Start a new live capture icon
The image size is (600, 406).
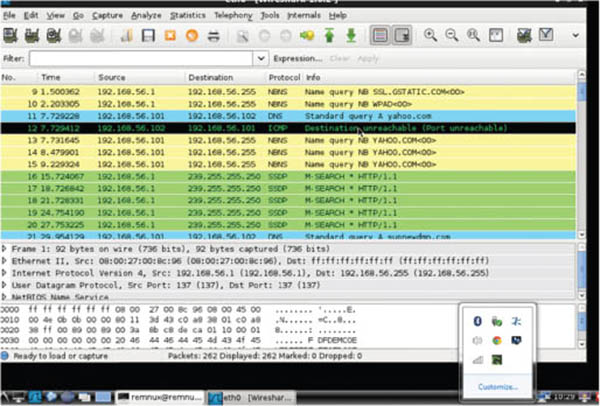coord(54,36)
